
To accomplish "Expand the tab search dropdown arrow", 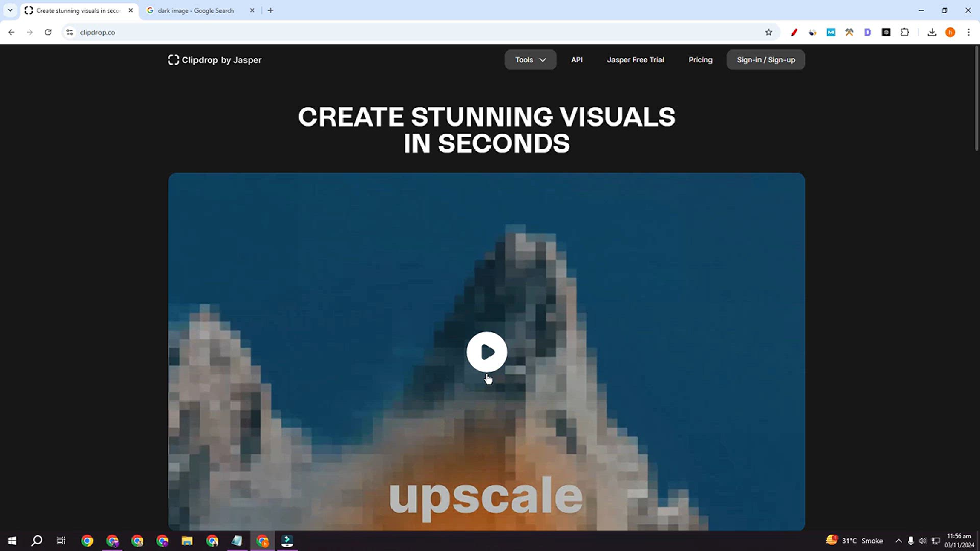I will pyautogui.click(x=10, y=10).
